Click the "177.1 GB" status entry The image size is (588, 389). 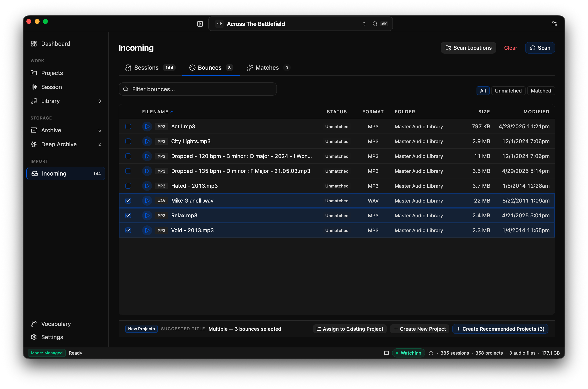[x=550, y=353]
